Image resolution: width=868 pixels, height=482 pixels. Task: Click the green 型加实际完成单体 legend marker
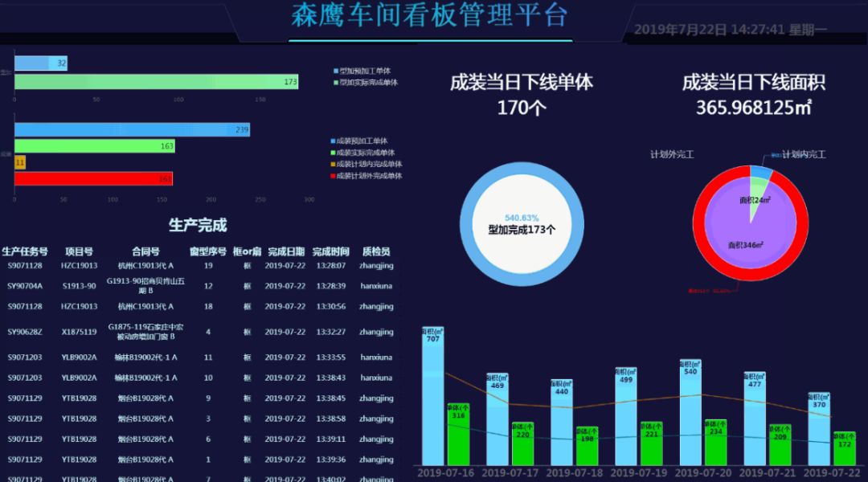pyautogui.click(x=336, y=81)
